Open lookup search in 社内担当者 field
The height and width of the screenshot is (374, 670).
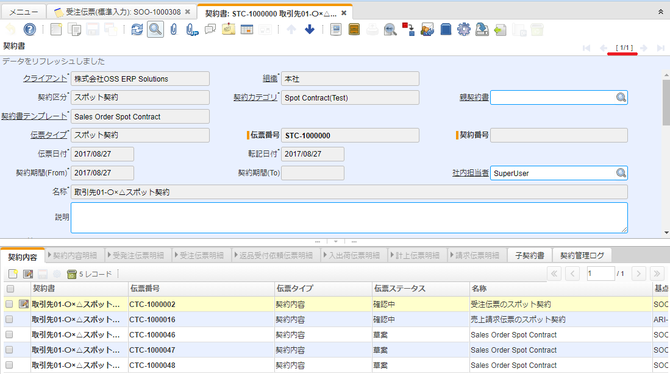point(621,173)
